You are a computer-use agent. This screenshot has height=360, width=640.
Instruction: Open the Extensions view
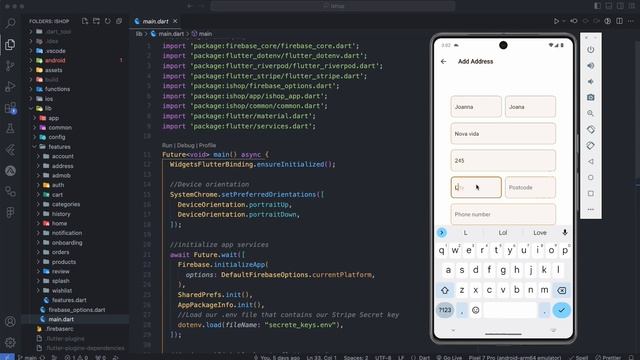point(10,108)
